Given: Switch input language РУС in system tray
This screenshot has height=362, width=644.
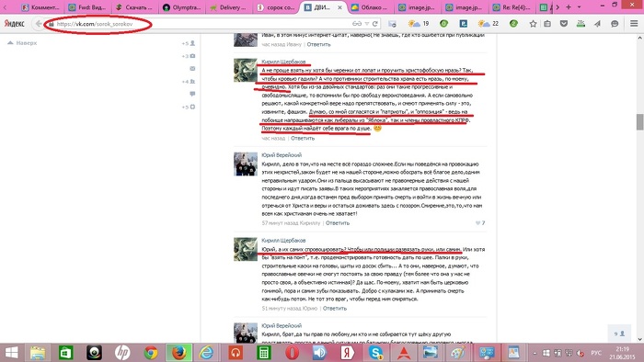Looking at the screenshot, I should 596,353.
